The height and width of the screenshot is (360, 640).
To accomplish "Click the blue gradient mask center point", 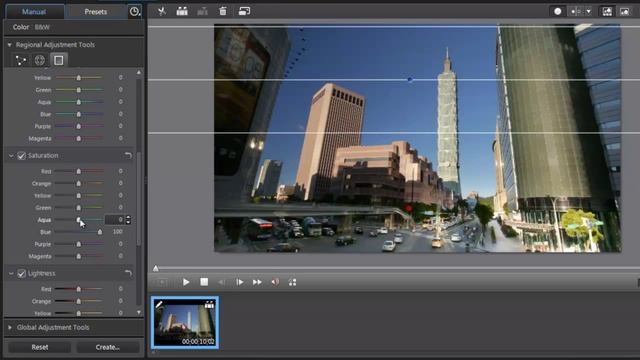I will 410,80.
